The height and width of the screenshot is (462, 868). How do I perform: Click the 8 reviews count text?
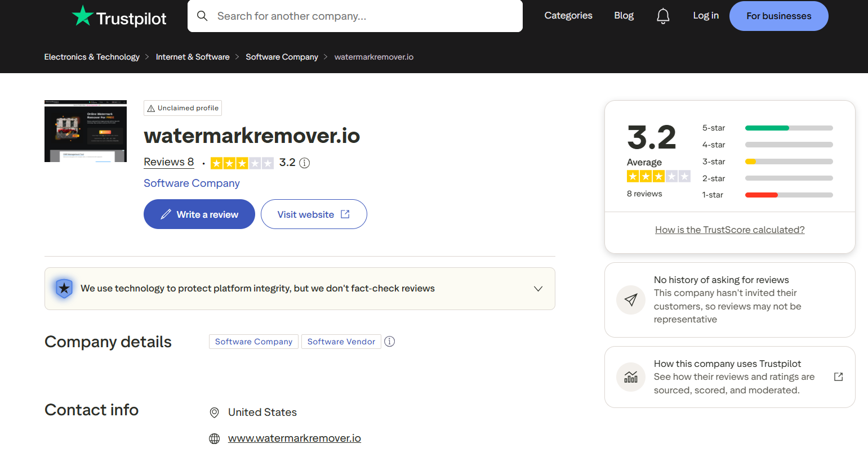point(644,194)
